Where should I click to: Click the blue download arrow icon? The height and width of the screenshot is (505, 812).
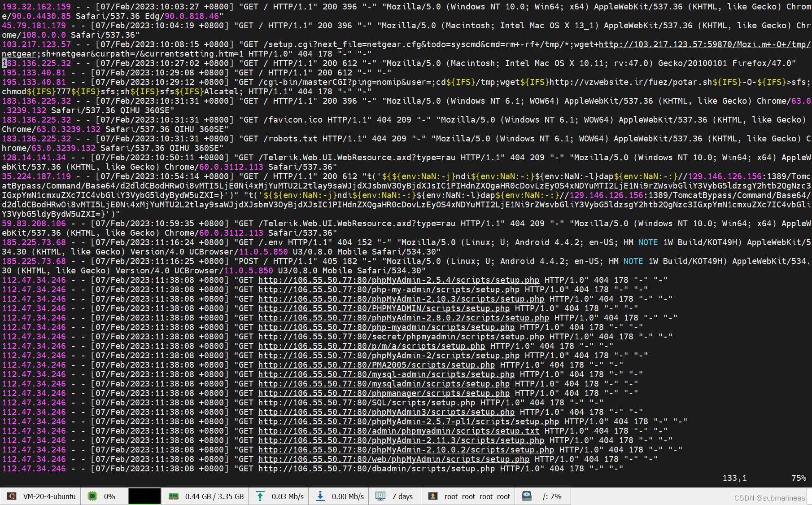pos(320,496)
